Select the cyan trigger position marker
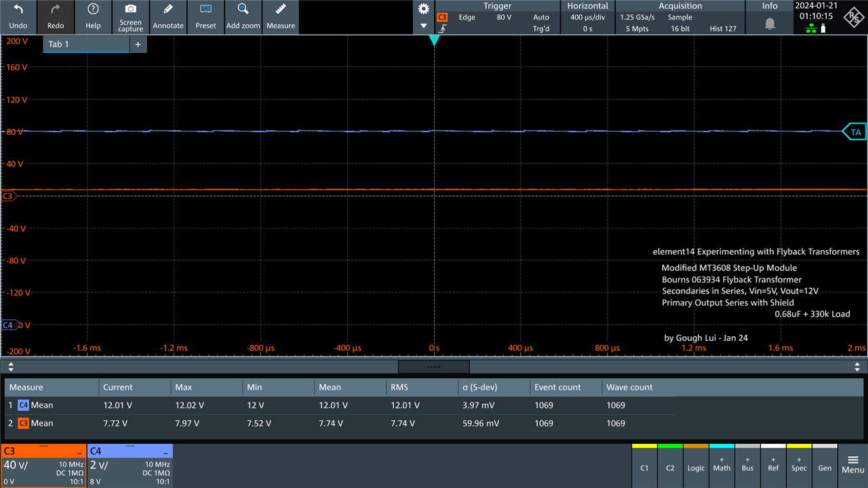 [x=434, y=41]
